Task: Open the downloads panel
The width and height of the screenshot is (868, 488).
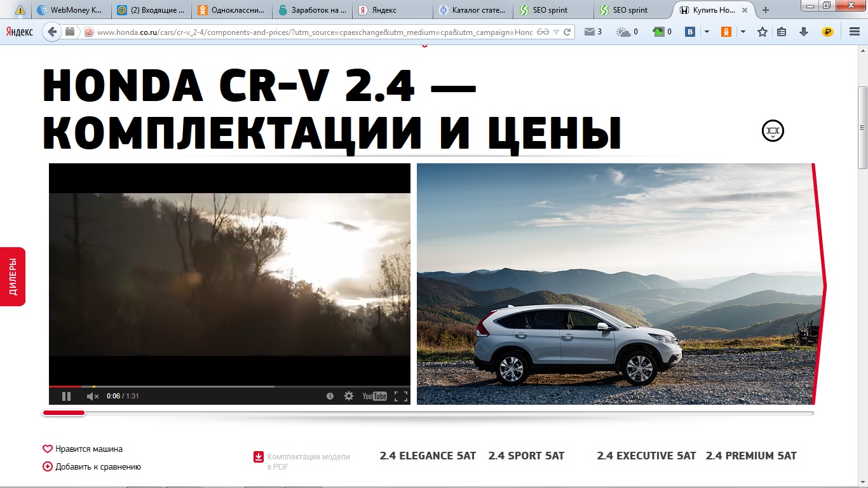Action: (804, 32)
